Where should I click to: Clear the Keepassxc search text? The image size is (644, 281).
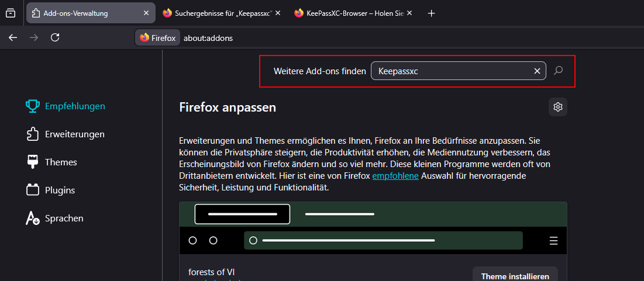coord(537,71)
